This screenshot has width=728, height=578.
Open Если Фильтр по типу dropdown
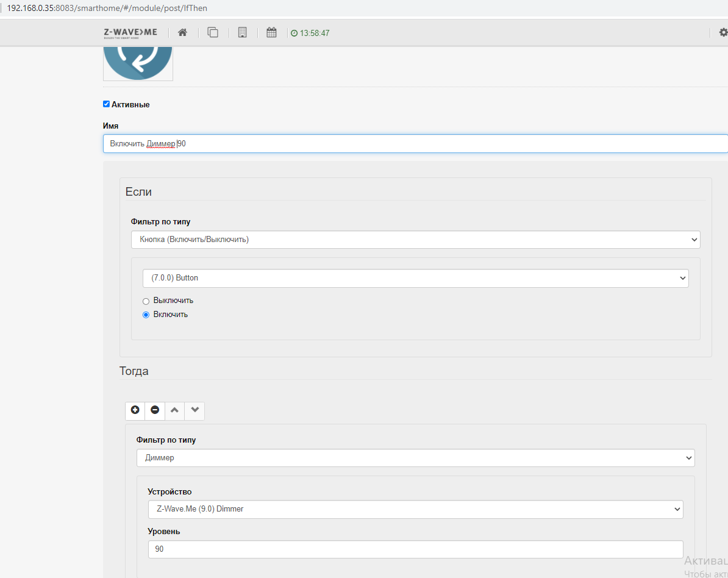(416, 240)
